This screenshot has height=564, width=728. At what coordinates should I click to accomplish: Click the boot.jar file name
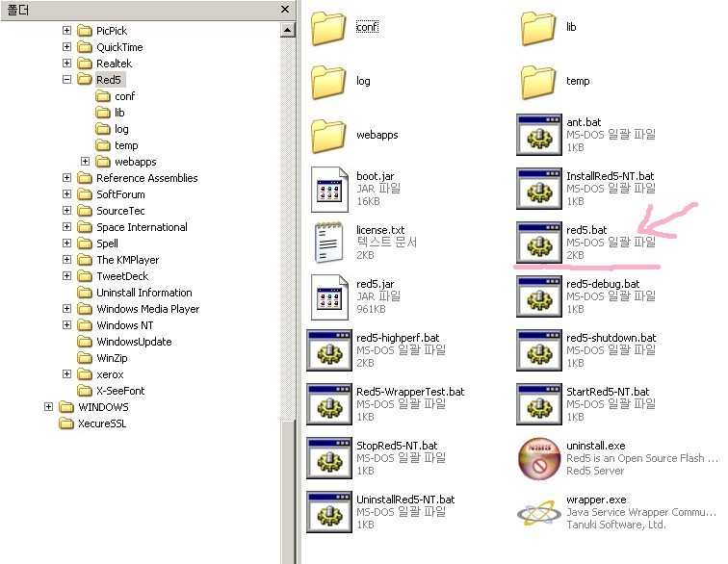[376, 176]
